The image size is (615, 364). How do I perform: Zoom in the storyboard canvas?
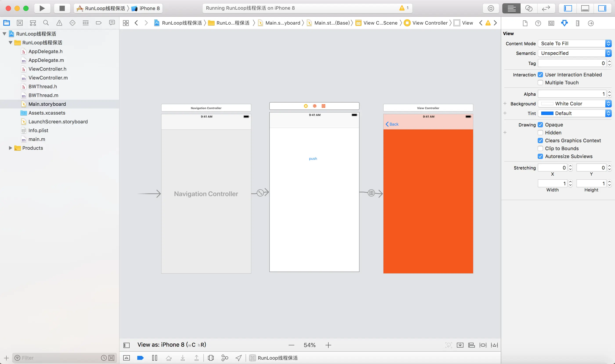[328, 345]
